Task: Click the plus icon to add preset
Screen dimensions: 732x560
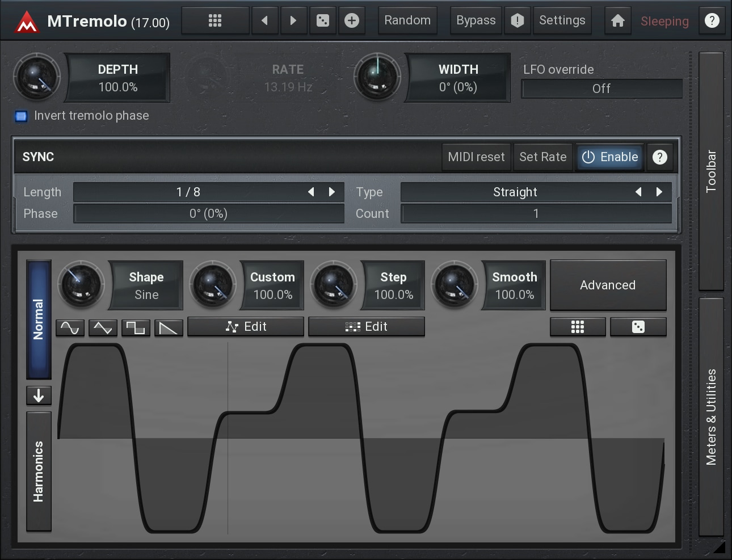Action: click(x=352, y=21)
